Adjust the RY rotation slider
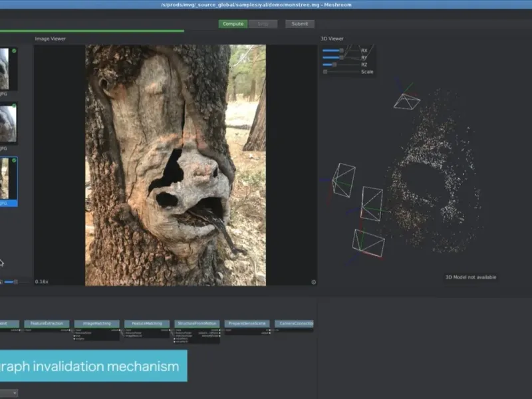The image size is (532, 399). [340, 58]
